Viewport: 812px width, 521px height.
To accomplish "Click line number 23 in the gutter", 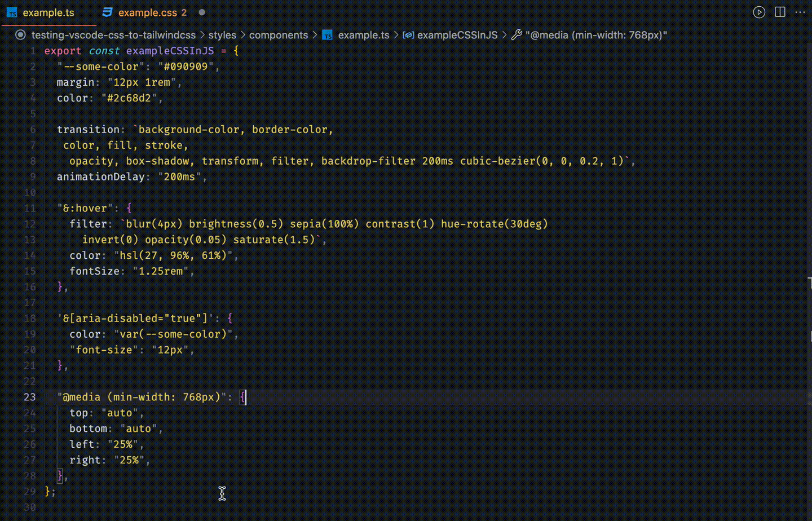I will [x=30, y=397].
